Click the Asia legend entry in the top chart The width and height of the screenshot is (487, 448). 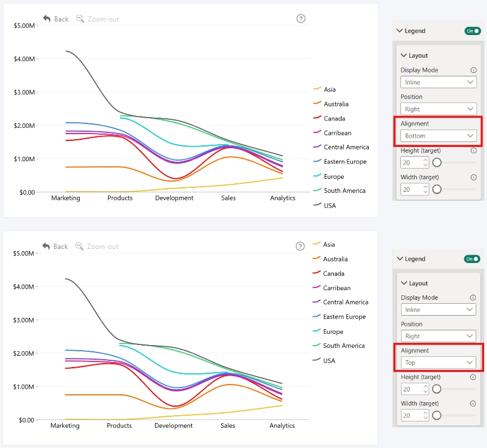[x=325, y=89]
